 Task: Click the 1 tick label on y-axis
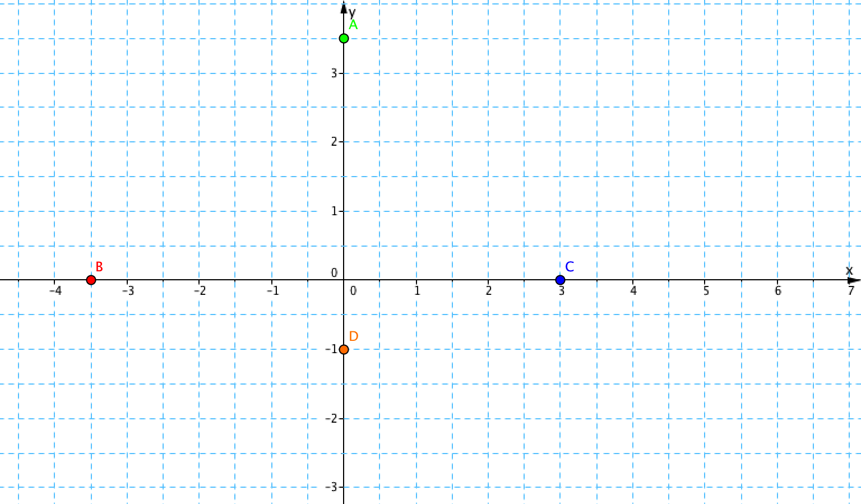click(334, 211)
